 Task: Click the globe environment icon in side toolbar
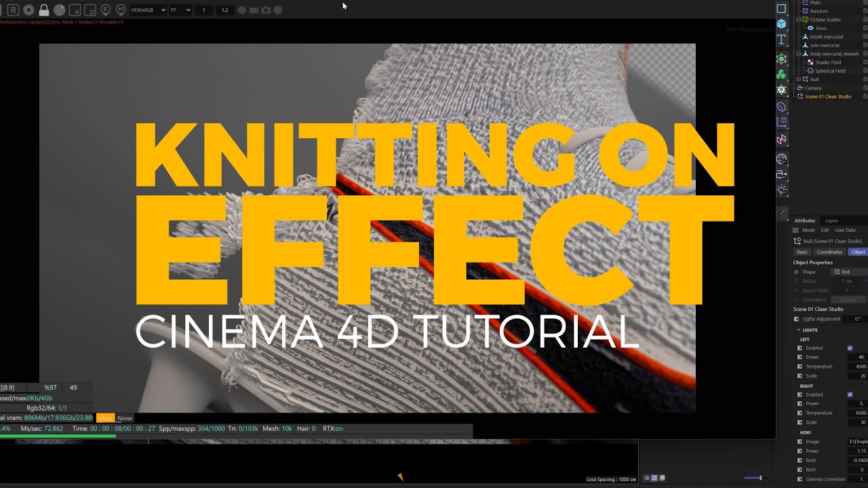tap(781, 159)
